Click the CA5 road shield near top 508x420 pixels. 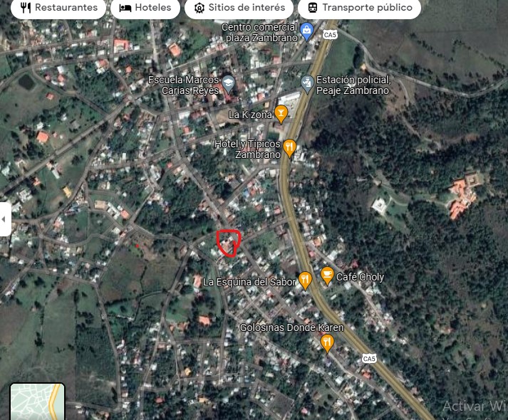[x=329, y=34]
